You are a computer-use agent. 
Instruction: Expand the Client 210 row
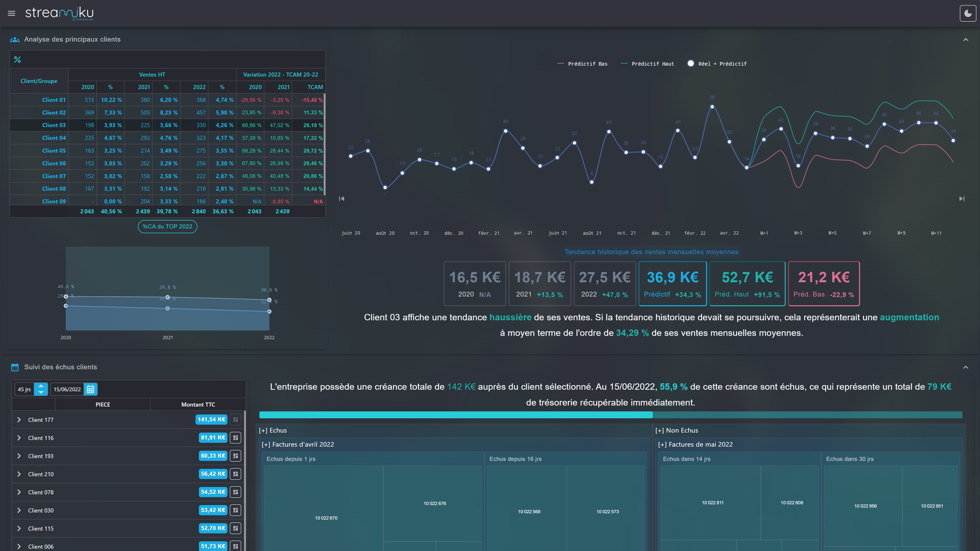[x=19, y=474]
